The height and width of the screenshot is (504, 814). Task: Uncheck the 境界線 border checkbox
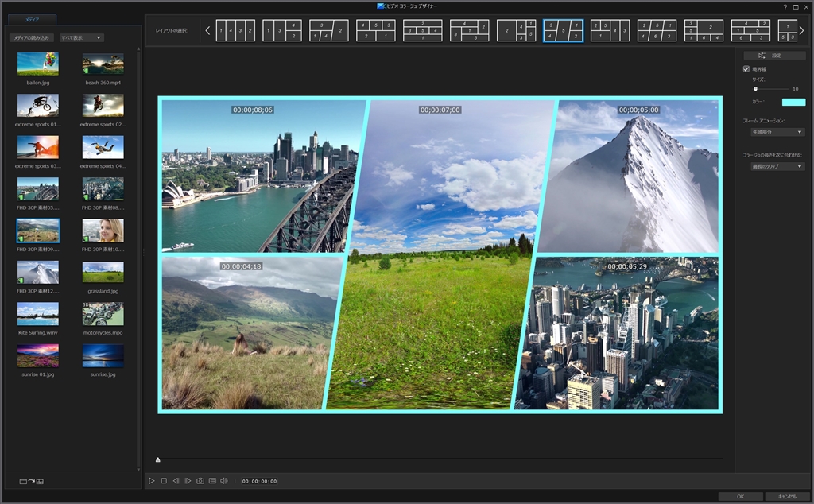tap(746, 69)
